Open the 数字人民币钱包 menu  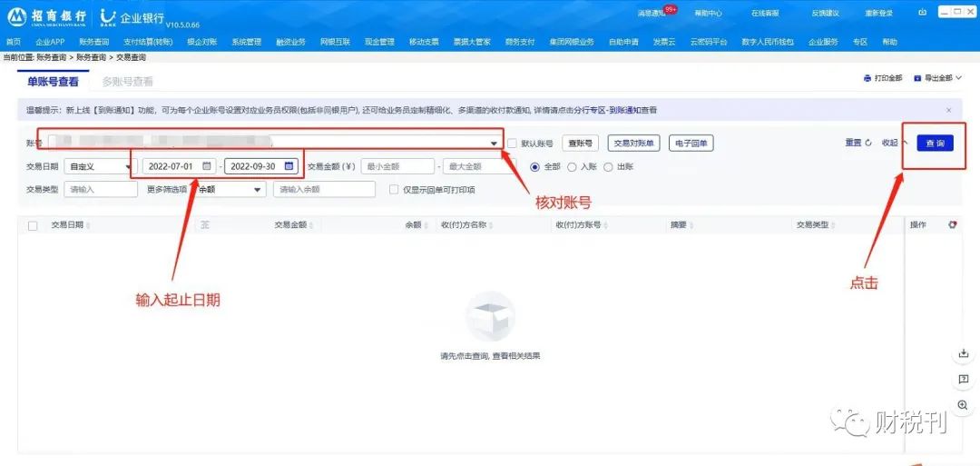coord(768,42)
